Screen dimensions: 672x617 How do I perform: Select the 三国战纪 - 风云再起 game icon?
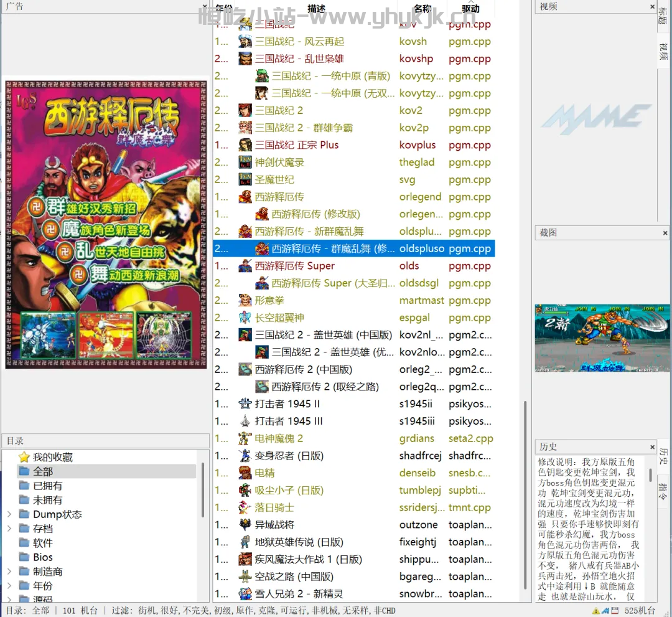pyautogui.click(x=245, y=42)
